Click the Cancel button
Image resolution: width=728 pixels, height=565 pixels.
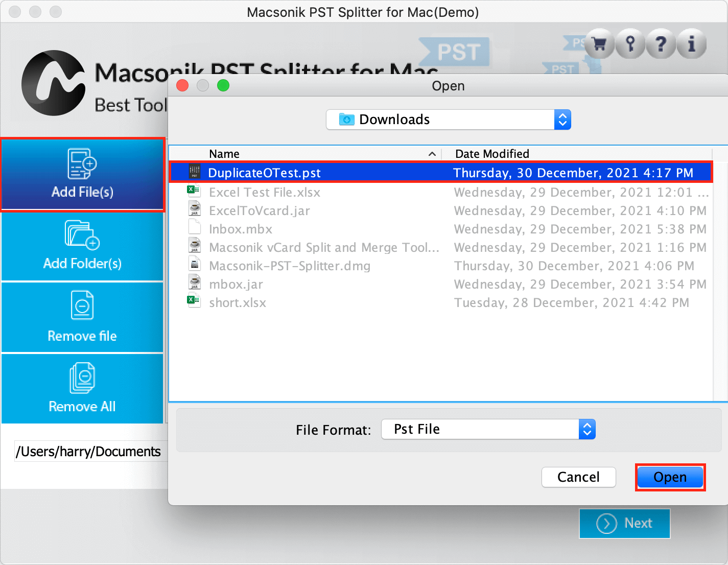coord(578,477)
